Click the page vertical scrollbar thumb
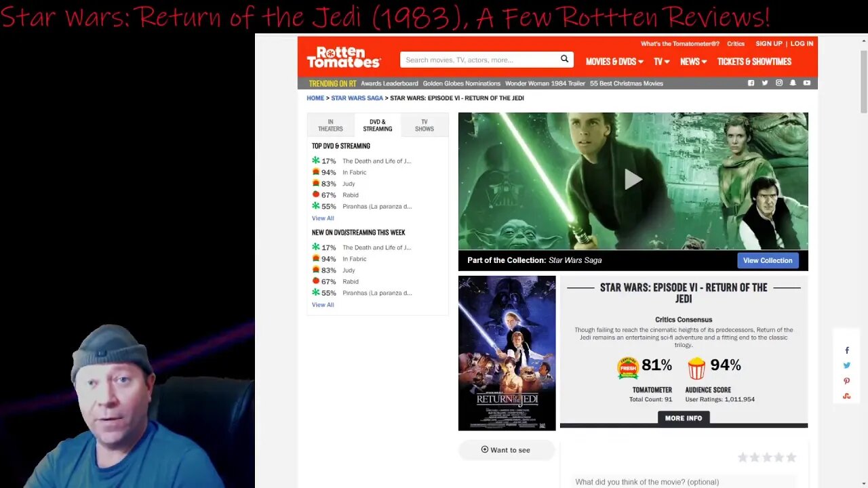The height and width of the screenshot is (488, 868). pos(863,81)
